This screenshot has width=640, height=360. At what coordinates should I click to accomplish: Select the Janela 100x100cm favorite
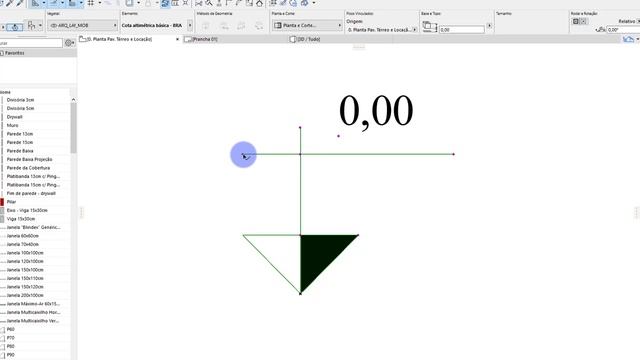point(25,253)
